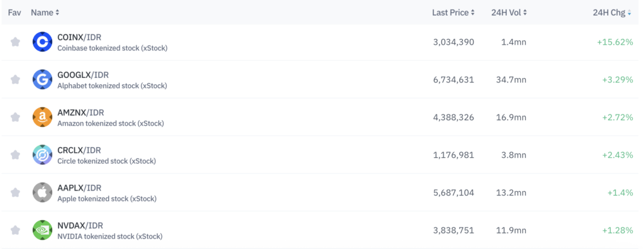Viewport: 644px width, 249px height.
Task: Click the NVIDIA NVDAX token logo
Action: 42,230
